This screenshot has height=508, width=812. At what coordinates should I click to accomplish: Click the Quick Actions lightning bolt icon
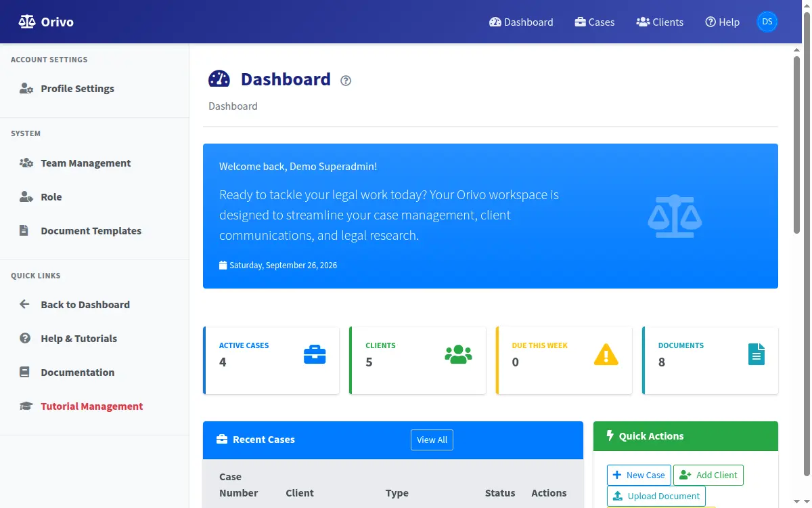click(x=610, y=436)
